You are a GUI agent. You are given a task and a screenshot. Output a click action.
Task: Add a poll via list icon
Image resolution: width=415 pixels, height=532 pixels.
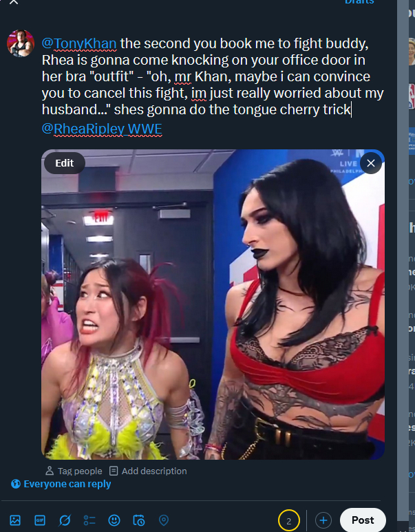click(x=89, y=520)
